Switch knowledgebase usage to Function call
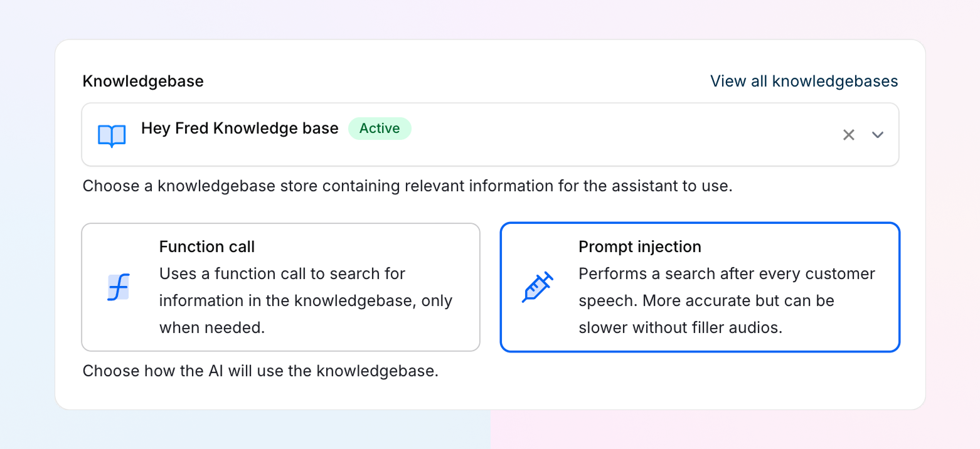The height and width of the screenshot is (449, 980). (x=280, y=287)
